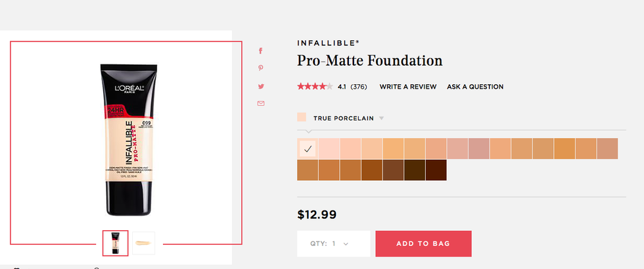Choose first shade in second row
The image size is (644, 269).
[308, 170]
